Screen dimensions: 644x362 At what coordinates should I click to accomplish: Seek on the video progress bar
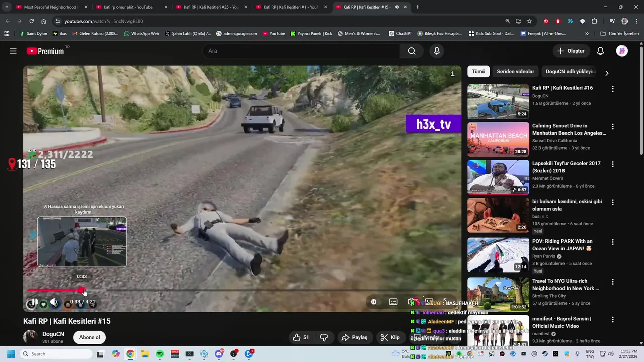tap(242, 290)
